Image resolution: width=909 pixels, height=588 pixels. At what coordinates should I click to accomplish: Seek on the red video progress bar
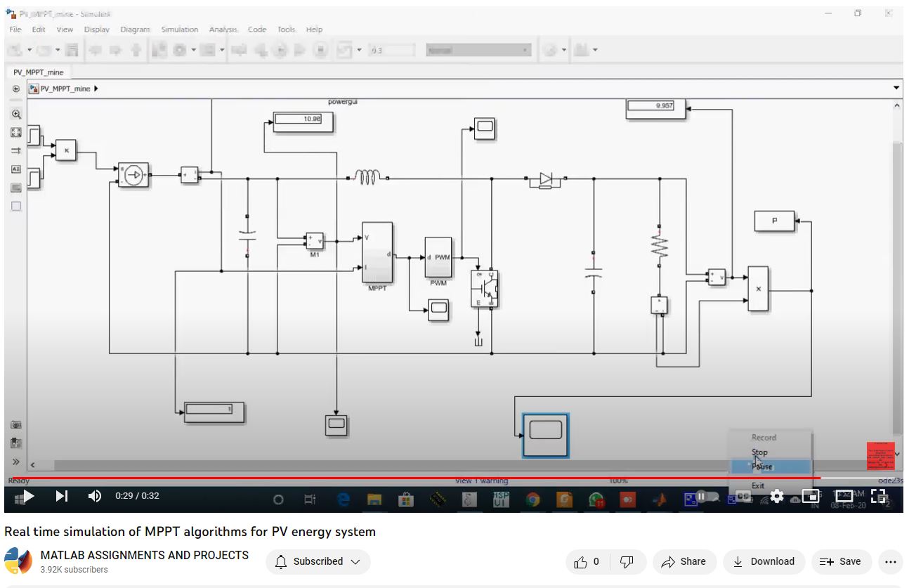[x=421, y=478]
